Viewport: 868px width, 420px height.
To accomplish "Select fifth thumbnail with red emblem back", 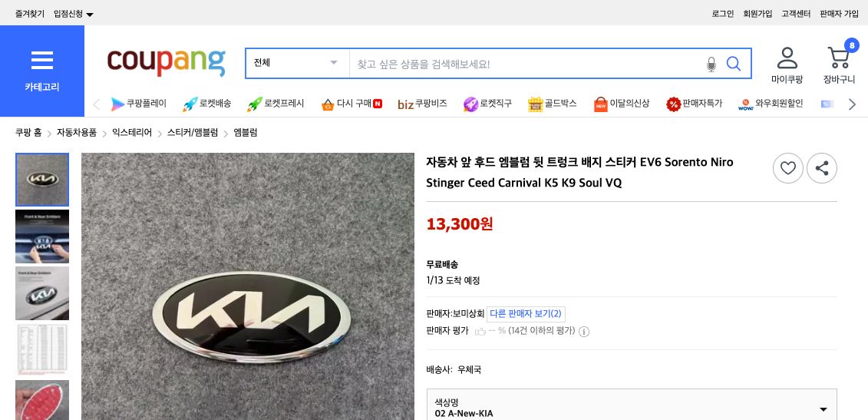I will point(42,400).
